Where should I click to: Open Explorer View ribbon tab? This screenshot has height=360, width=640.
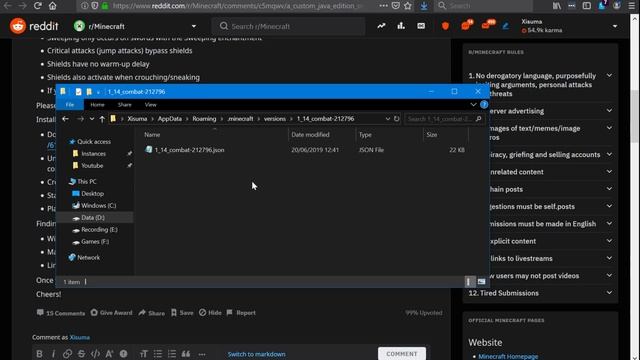coord(151,105)
